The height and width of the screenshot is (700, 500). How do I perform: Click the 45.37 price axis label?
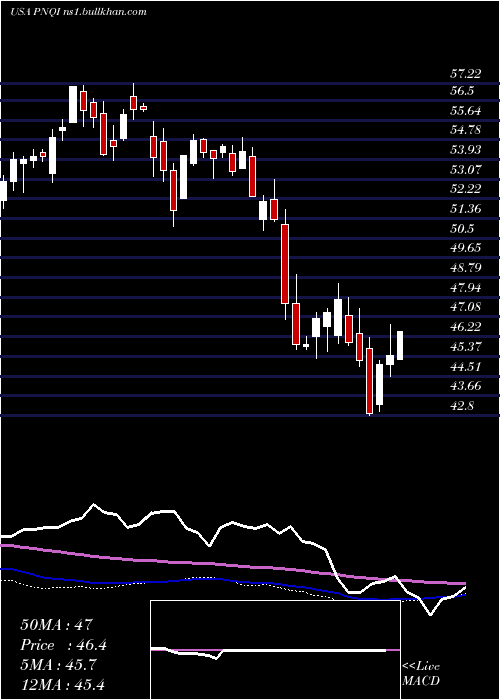point(465,346)
